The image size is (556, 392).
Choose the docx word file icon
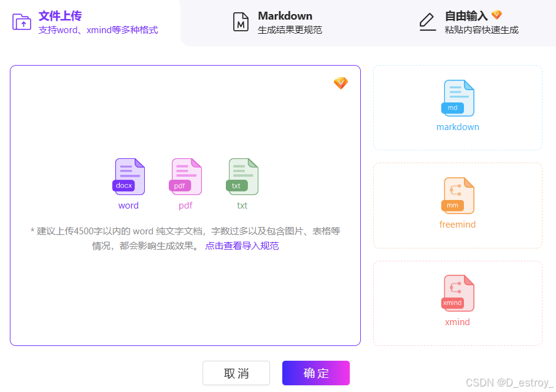pyautogui.click(x=129, y=177)
